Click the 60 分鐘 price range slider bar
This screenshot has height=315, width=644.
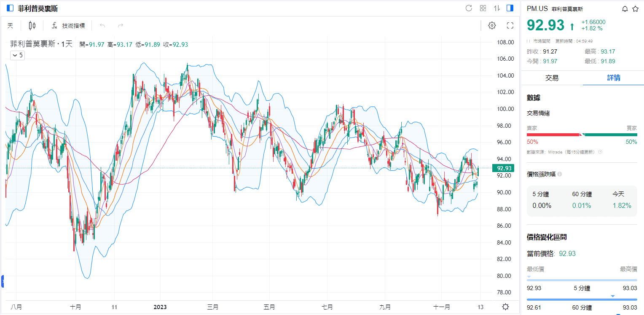click(582, 300)
